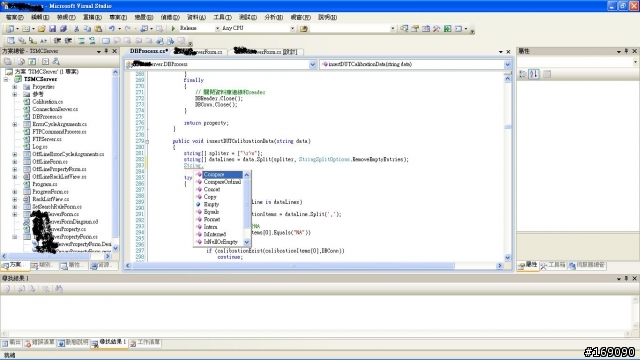Switch to 工具箱 (Toolbox) bottom tab
640x360 pixels.
[553, 265]
